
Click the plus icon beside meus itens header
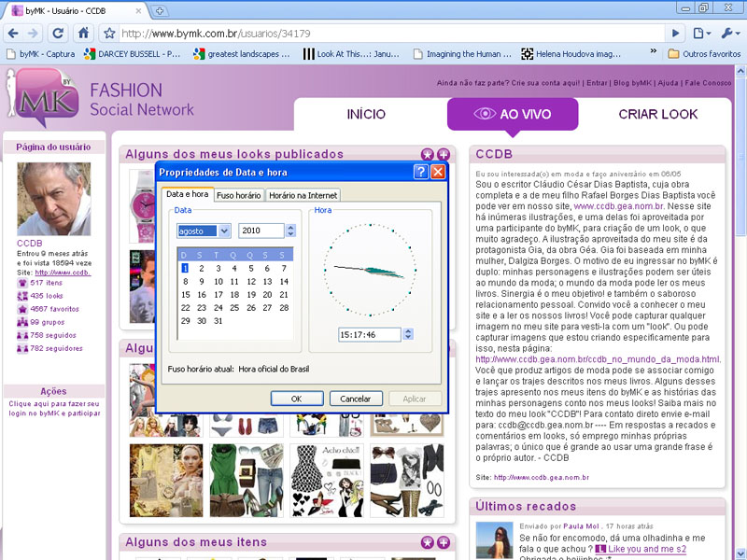point(444,542)
